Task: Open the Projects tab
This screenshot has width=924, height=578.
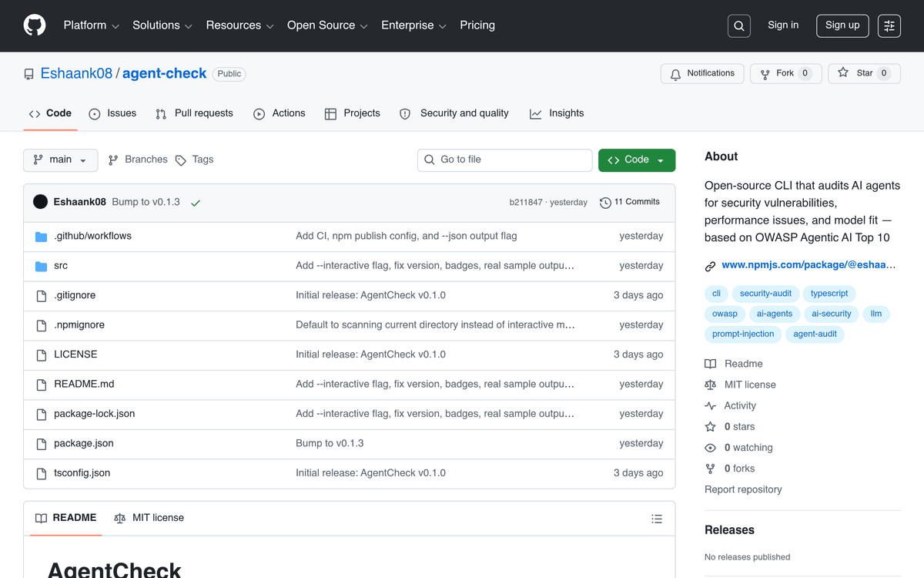Action: coord(352,113)
